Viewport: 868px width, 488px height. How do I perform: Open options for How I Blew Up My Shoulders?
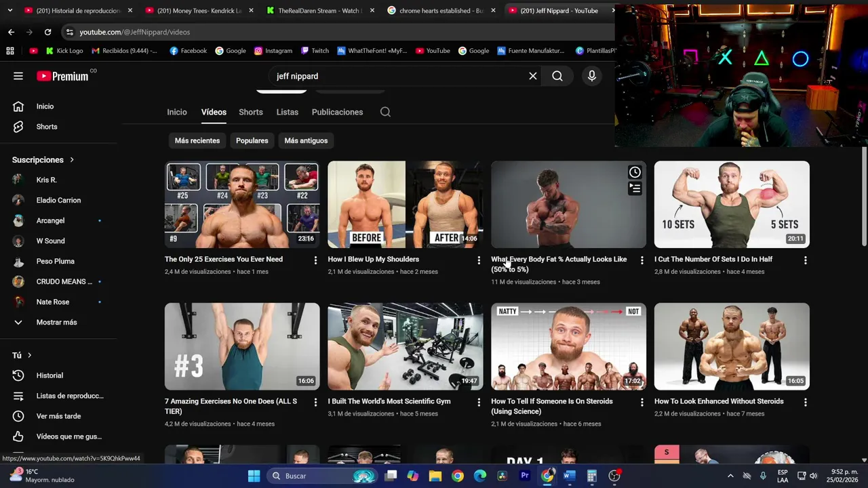[x=479, y=260]
